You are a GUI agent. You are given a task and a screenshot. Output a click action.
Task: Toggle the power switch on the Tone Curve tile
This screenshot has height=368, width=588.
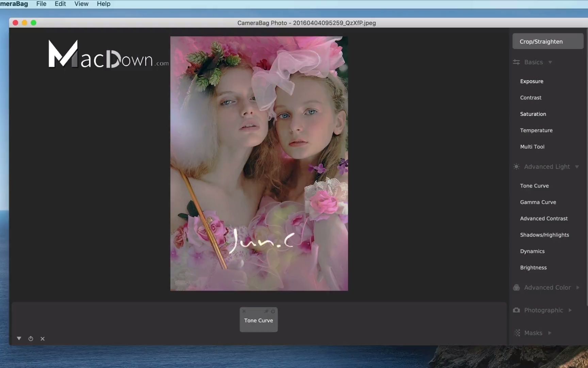[273, 311]
